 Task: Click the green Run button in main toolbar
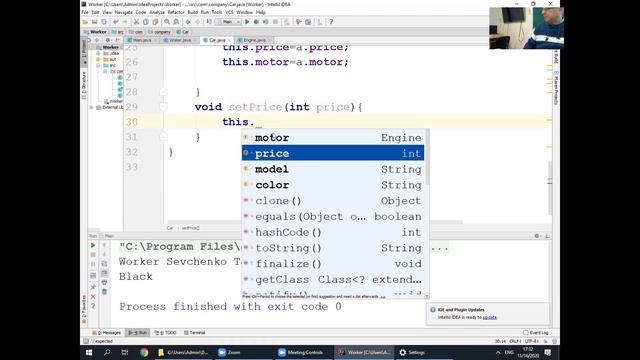click(x=247, y=22)
